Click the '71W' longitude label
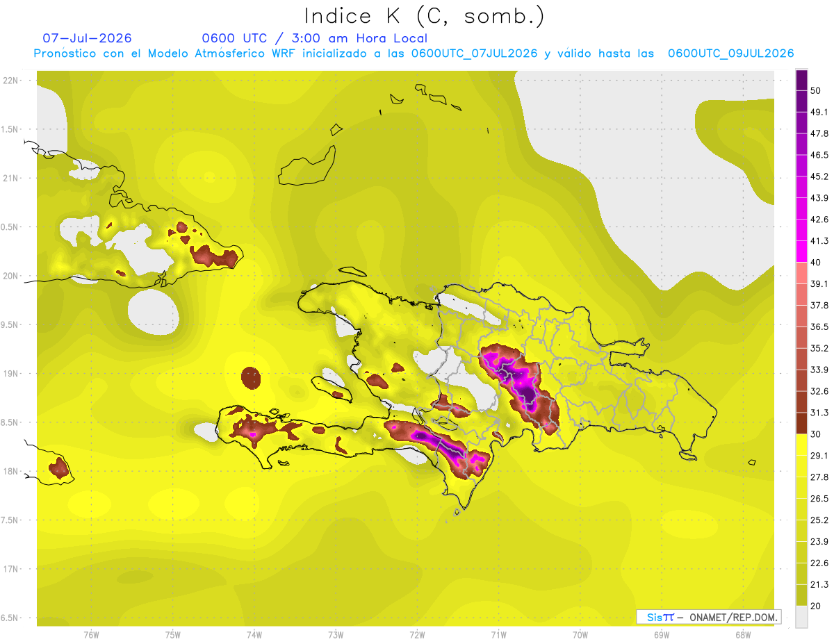 pyautogui.click(x=498, y=635)
